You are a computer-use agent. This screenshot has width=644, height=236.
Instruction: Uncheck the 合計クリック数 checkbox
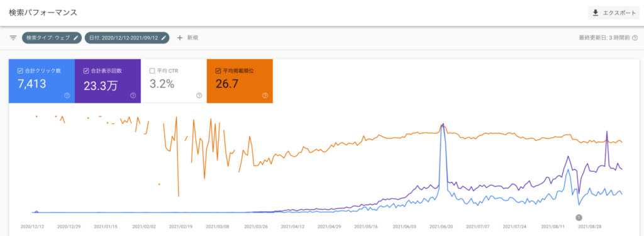tap(19, 70)
